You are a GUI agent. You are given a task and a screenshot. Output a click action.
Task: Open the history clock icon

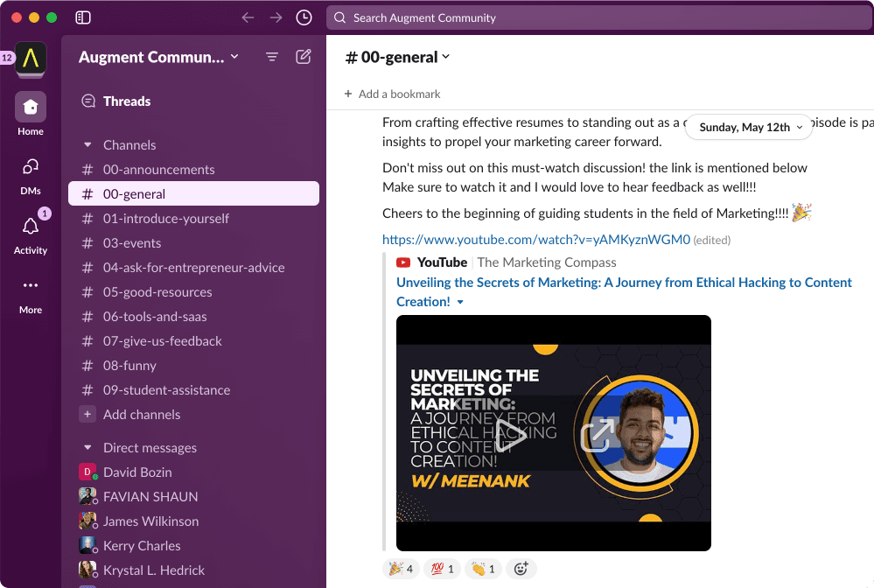coord(304,17)
